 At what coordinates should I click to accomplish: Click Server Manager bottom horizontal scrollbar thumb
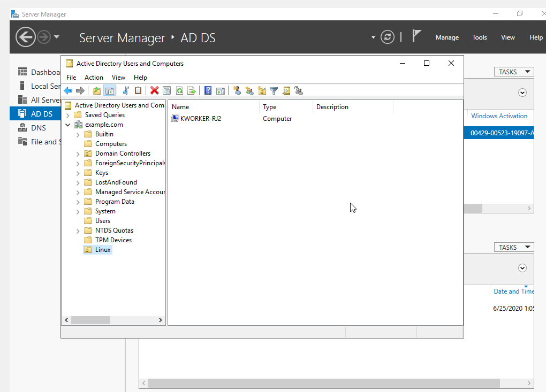324,383
